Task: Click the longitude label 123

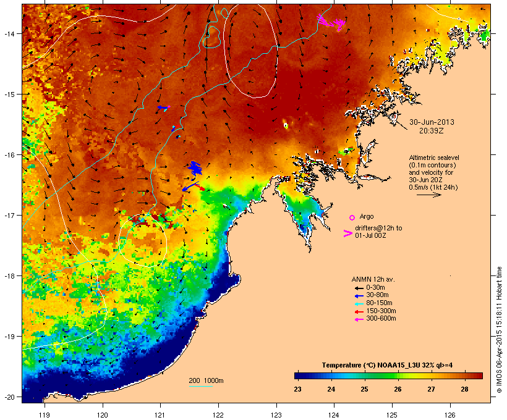Action: click(x=276, y=415)
